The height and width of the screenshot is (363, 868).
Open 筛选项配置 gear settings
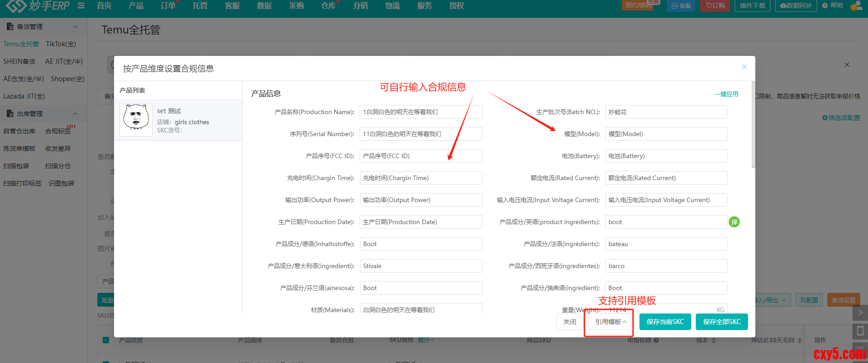tap(841, 118)
